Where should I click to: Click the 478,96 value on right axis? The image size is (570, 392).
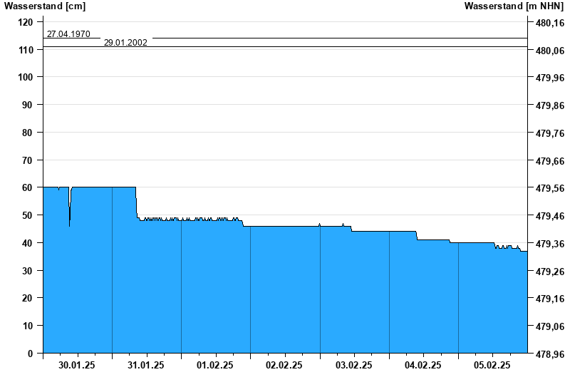[x=548, y=354]
